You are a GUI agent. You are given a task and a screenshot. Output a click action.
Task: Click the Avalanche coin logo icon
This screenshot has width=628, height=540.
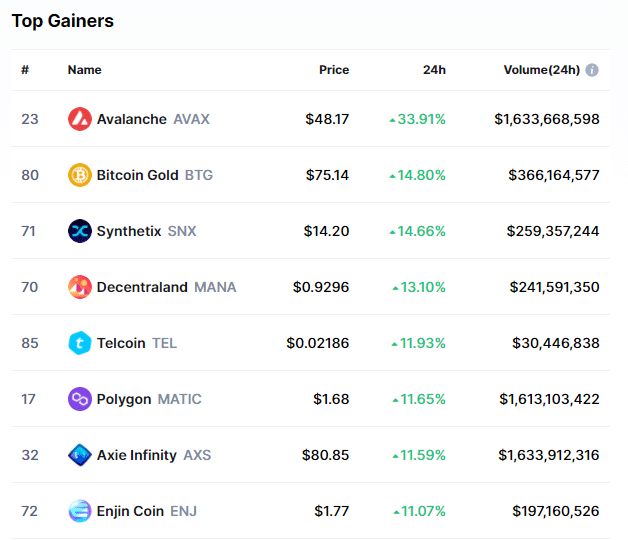pos(80,119)
